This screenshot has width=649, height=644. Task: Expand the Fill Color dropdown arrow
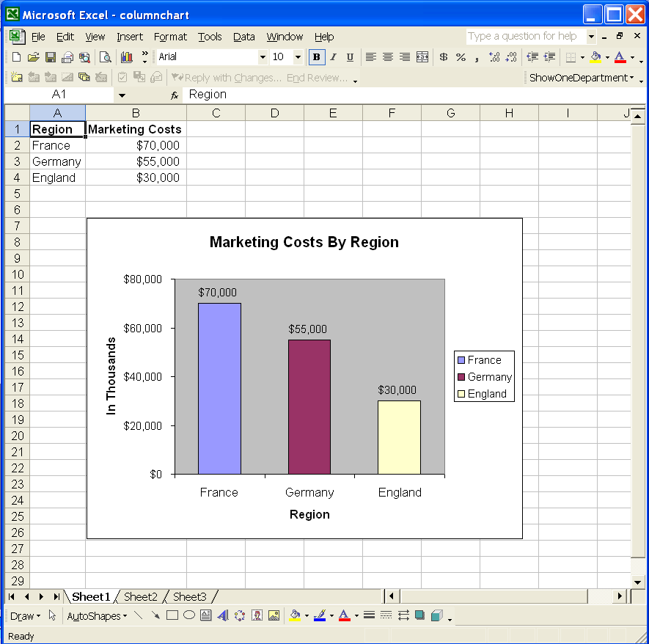(x=606, y=56)
